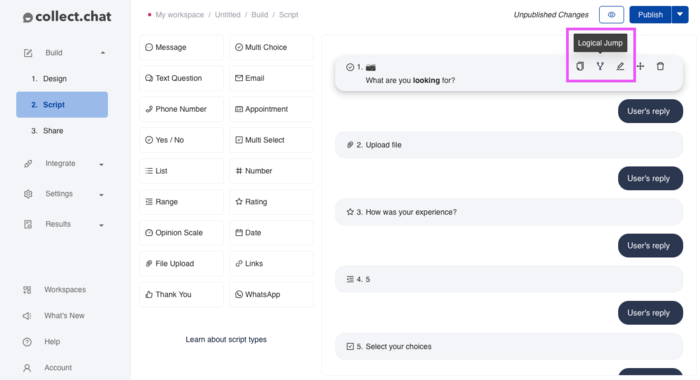Add a Multi Select block
This screenshot has height=380, width=700.
coord(271,140)
